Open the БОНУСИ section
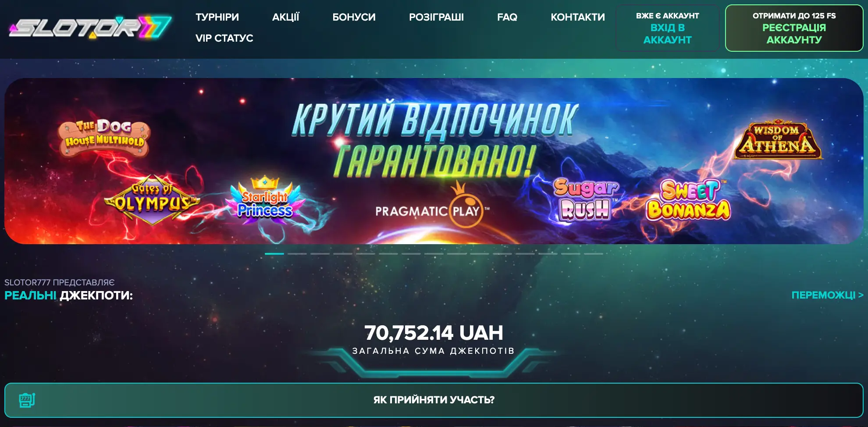Screen dimensions: 868x427 coord(354,17)
